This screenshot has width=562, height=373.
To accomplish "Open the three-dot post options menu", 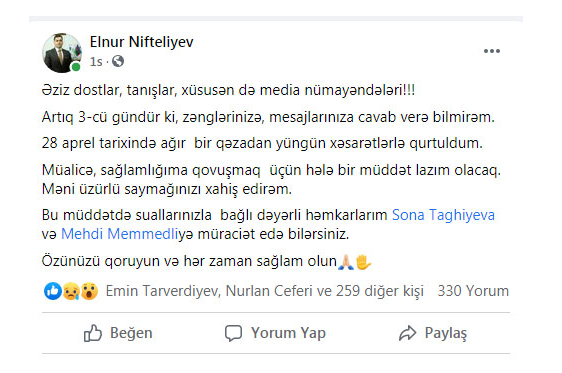I will (x=492, y=51).
